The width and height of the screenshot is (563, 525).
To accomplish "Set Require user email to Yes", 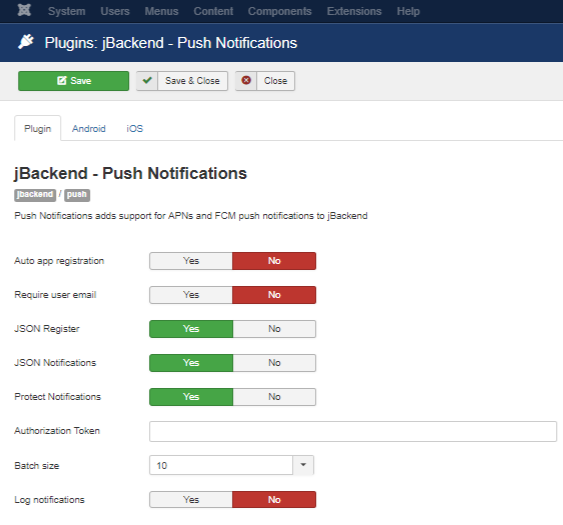I will 191,295.
